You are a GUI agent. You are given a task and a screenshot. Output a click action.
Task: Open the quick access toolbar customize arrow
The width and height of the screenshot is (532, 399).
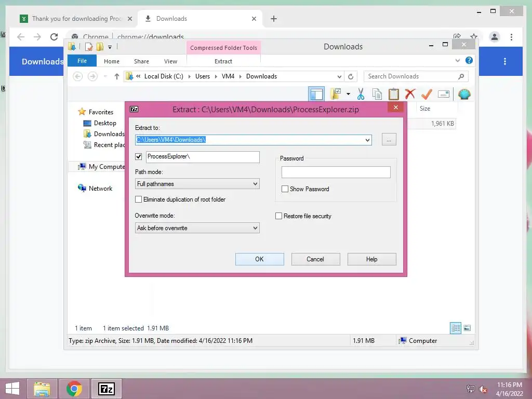click(110, 47)
